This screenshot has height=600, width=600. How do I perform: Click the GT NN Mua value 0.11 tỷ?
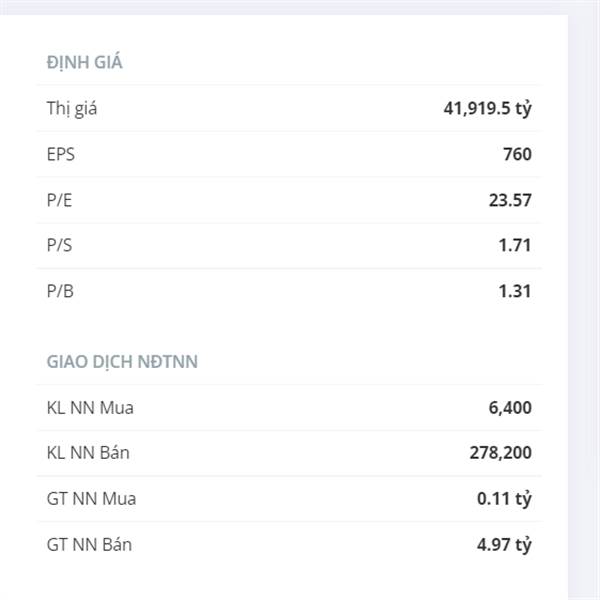coord(504,499)
